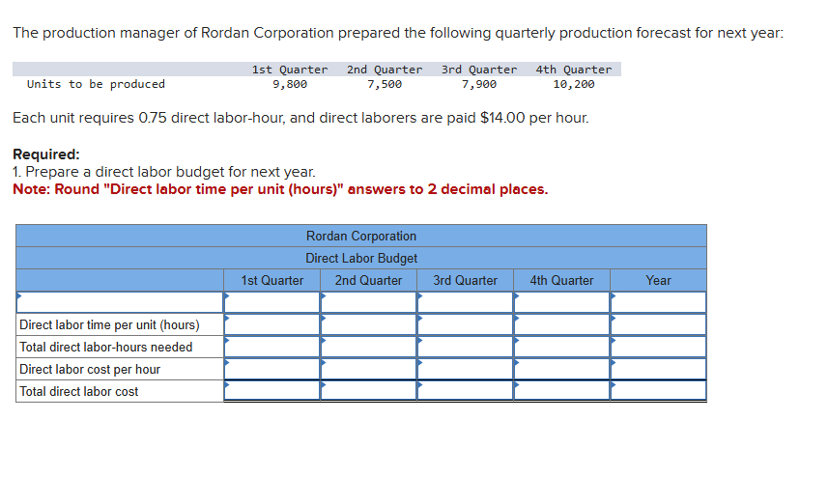829x504 pixels.
Task: Select the blank row label input above Direct labor time
Action: 120,302
